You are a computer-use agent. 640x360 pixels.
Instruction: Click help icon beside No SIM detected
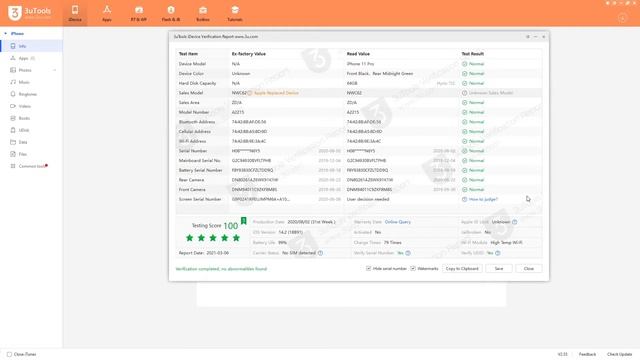click(320, 253)
